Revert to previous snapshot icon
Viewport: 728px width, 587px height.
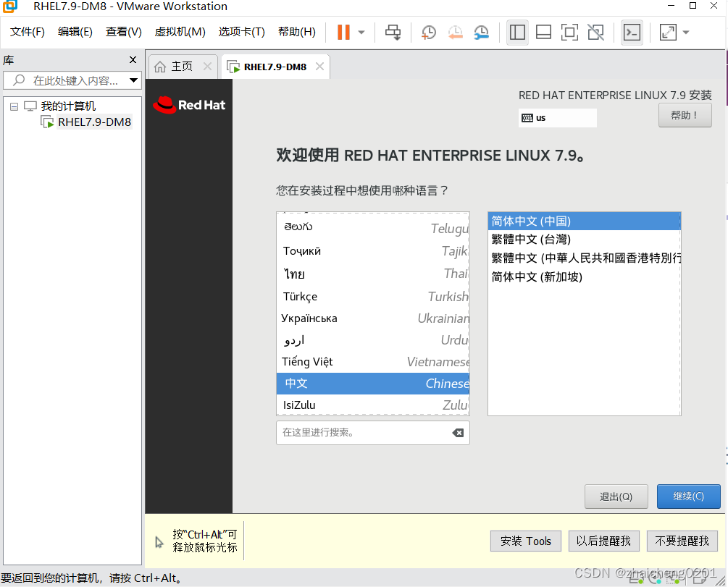455,32
